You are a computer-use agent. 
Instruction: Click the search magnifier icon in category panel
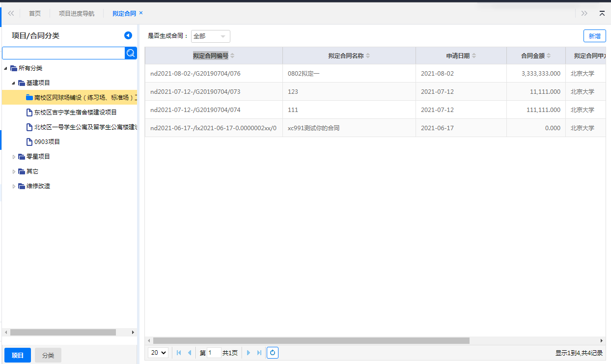click(131, 53)
